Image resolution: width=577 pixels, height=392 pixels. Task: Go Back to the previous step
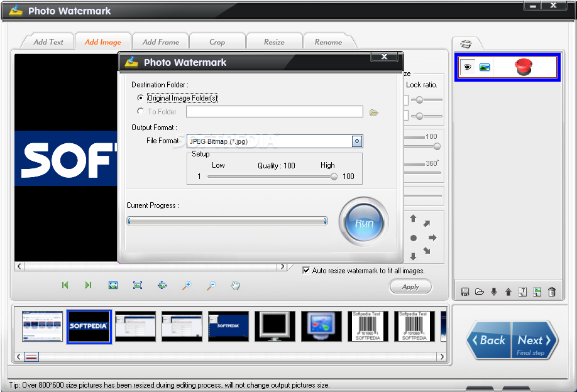[x=490, y=340]
